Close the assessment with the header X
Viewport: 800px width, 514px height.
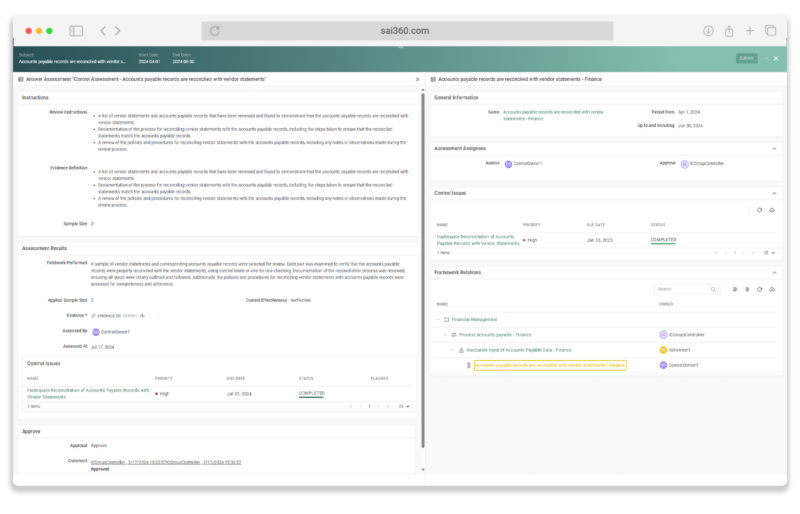(776, 59)
